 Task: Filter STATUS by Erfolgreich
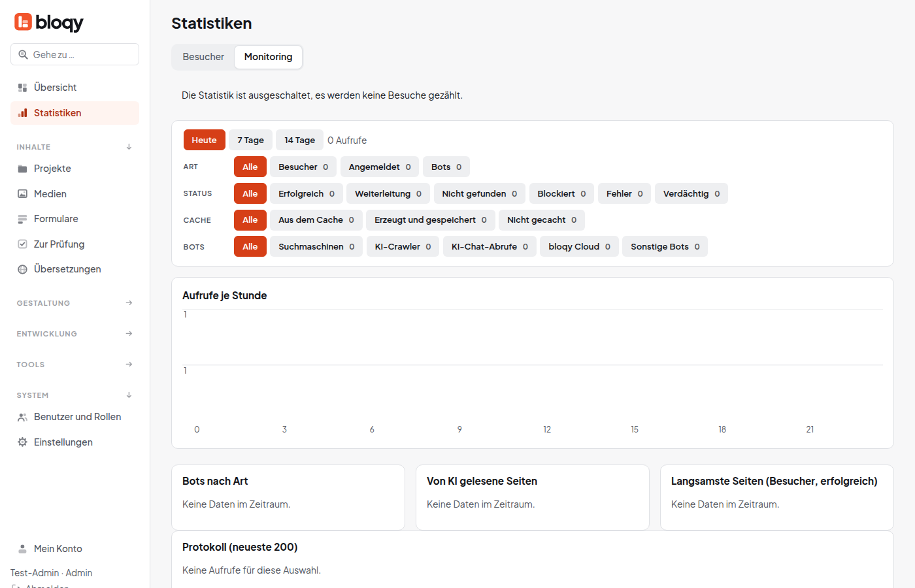307,193
